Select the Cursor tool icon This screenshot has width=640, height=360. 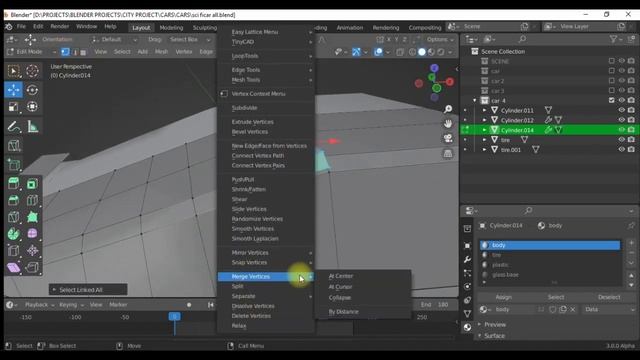tap(32, 71)
